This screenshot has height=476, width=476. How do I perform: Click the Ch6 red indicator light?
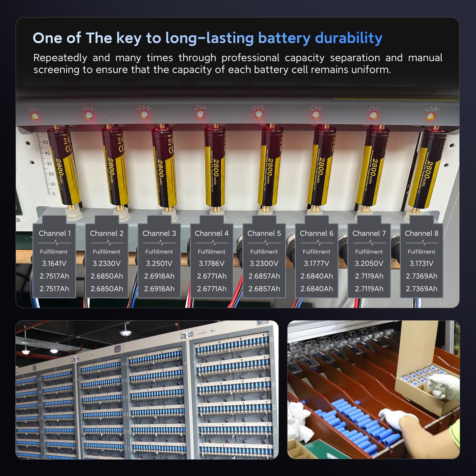coord(316,115)
